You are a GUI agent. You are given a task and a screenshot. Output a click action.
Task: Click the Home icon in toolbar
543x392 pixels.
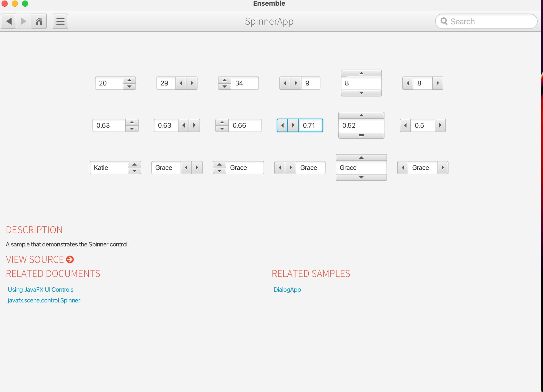(39, 21)
